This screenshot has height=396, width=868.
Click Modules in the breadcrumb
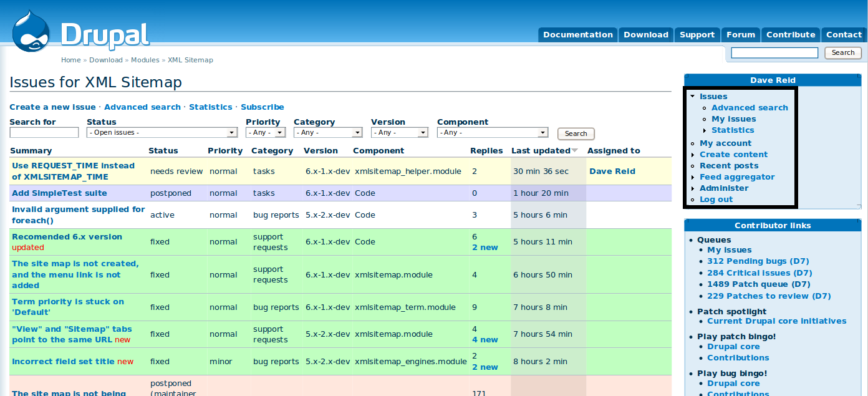click(x=145, y=60)
